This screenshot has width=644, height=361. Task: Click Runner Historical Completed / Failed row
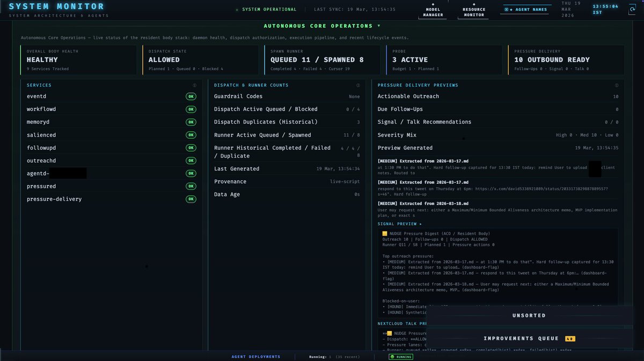[287, 151]
